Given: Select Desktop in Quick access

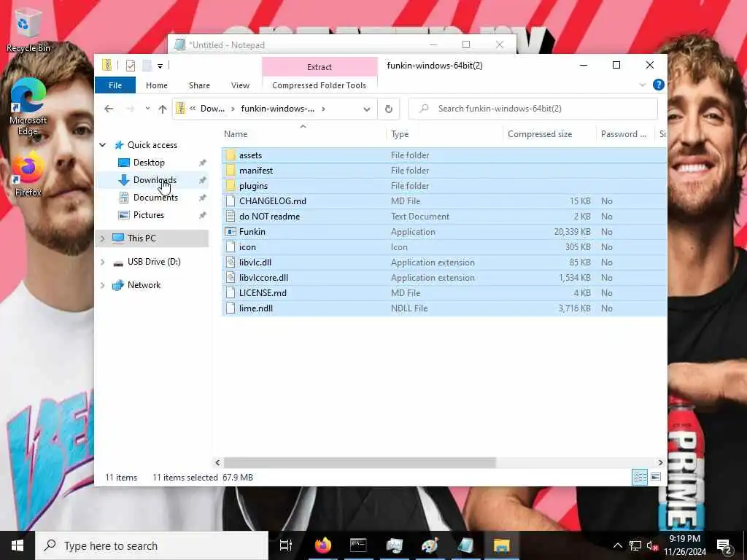Looking at the screenshot, I should click(x=149, y=163).
